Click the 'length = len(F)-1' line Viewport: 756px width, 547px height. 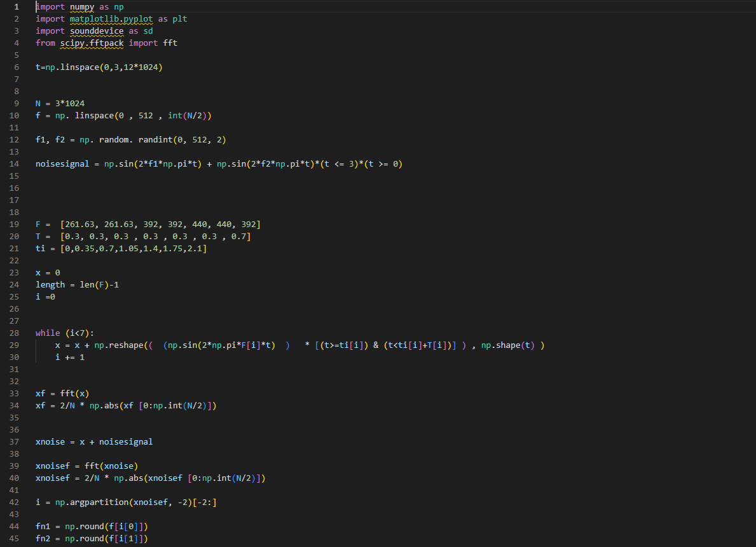coord(77,284)
